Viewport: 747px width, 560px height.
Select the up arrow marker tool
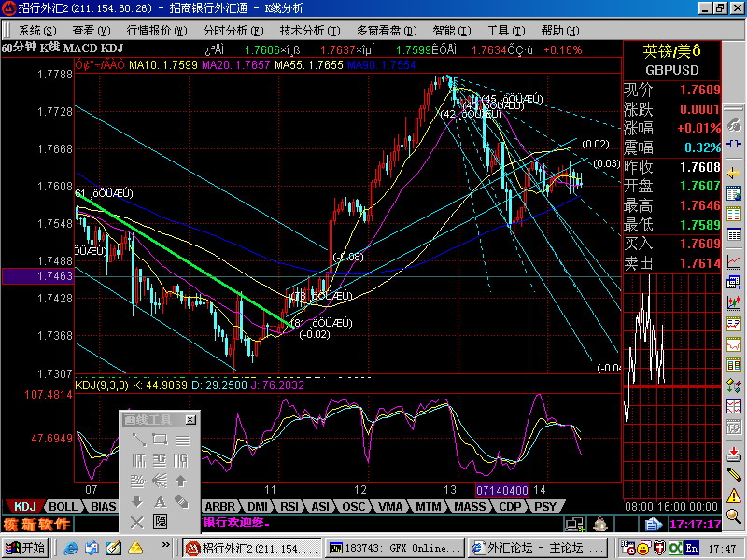(182, 482)
